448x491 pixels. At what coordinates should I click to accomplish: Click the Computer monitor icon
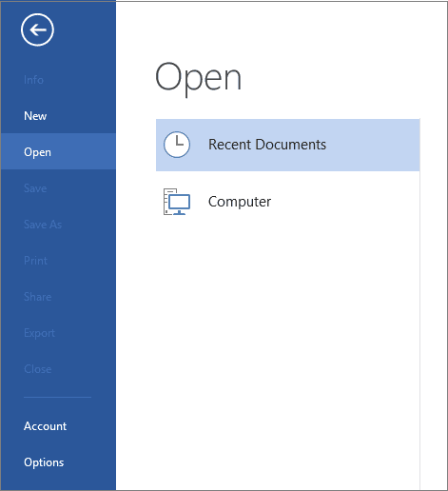tap(177, 202)
